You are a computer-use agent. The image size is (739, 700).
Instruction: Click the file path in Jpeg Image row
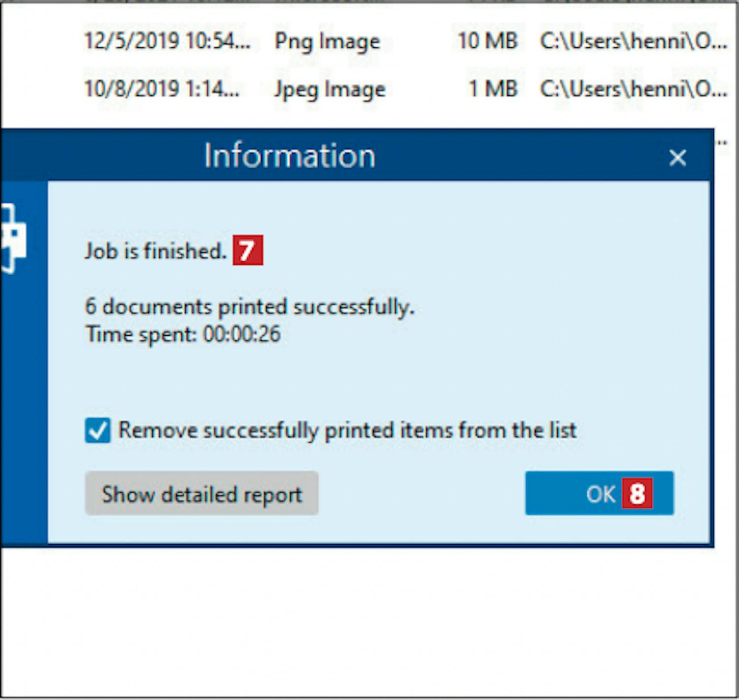(x=633, y=89)
